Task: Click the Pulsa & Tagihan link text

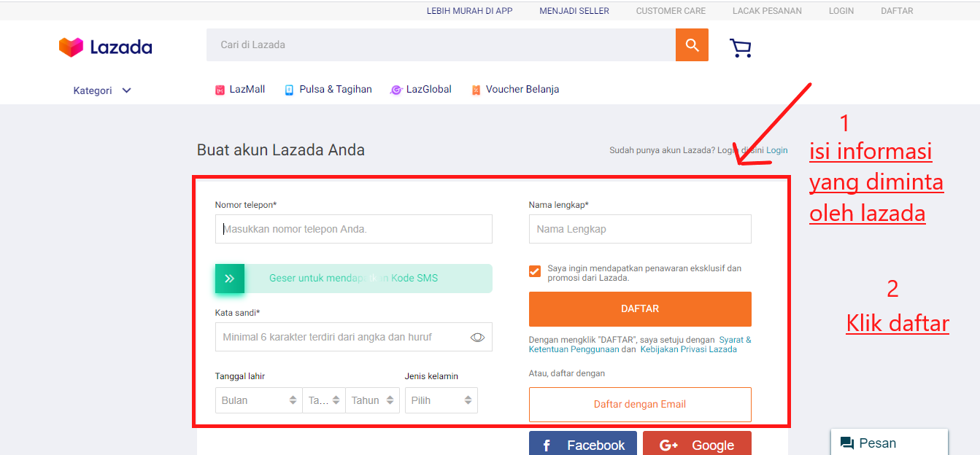Action: click(336, 90)
